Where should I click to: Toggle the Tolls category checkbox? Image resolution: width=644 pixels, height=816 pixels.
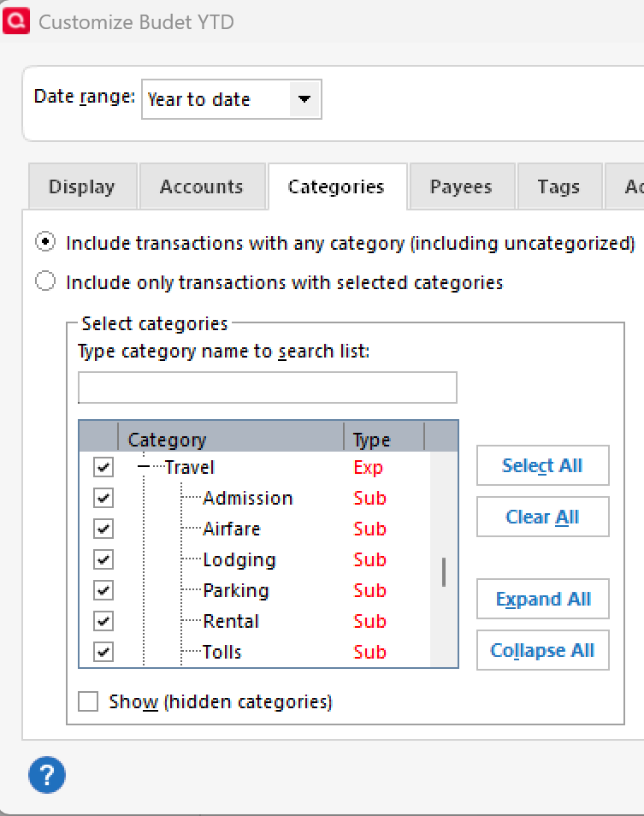[103, 652]
